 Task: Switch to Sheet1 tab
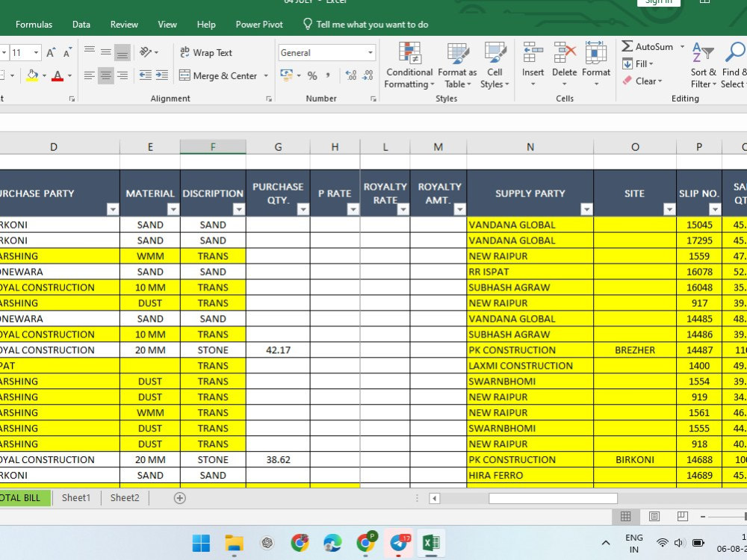(76, 497)
